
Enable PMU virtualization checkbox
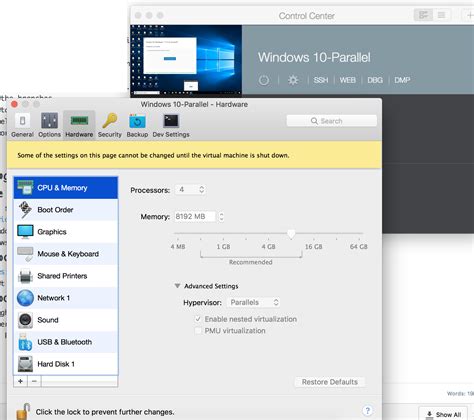198,331
